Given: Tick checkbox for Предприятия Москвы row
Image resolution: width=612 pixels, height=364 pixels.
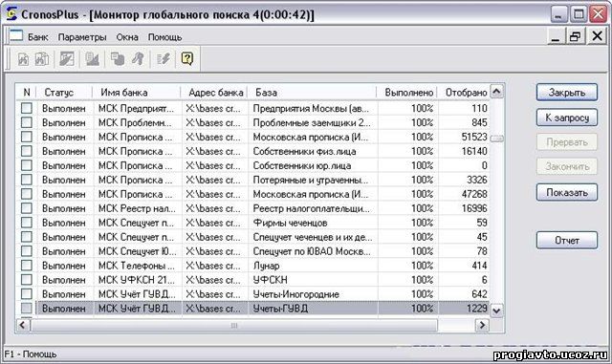Looking at the screenshot, I should pyautogui.click(x=27, y=108).
